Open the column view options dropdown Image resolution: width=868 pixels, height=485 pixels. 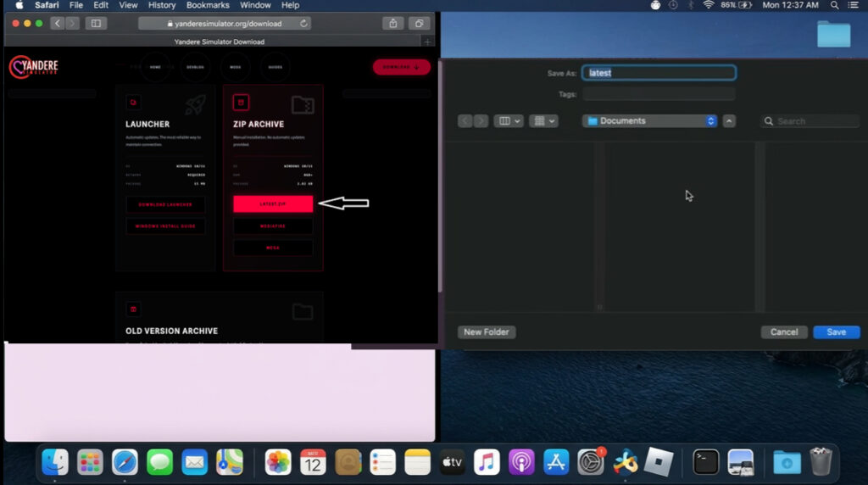coord(509,121)
